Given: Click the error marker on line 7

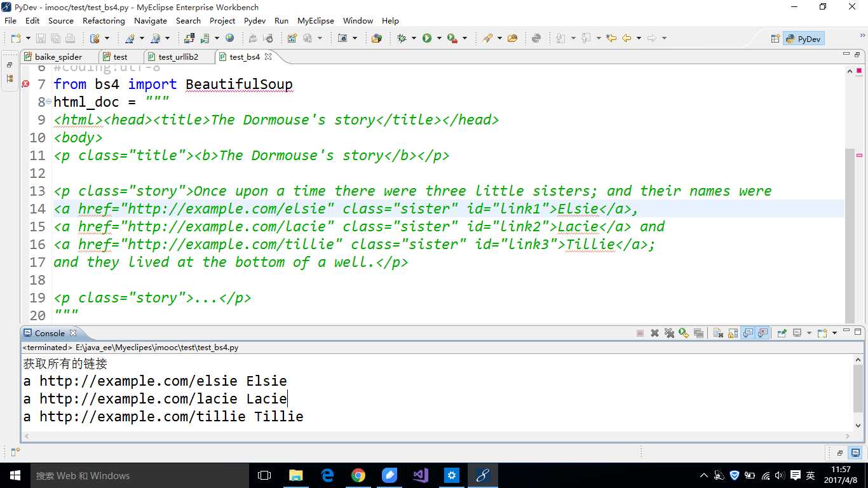Looking at the screenshot, I should [25, 84].
